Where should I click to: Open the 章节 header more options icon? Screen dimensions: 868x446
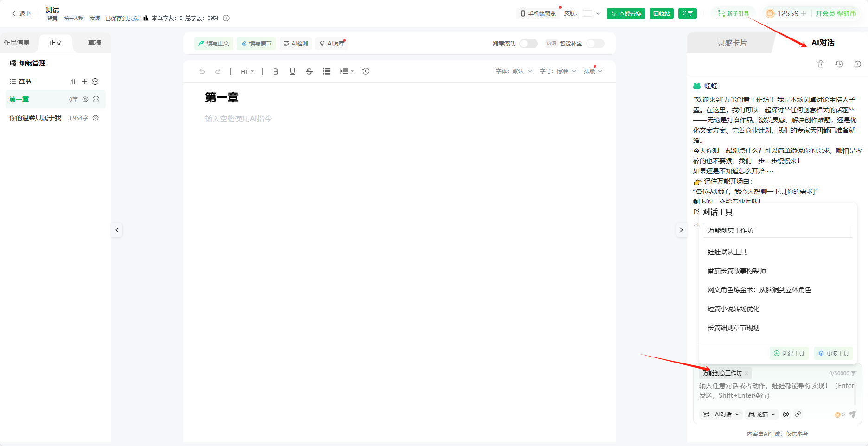point(95,82)
